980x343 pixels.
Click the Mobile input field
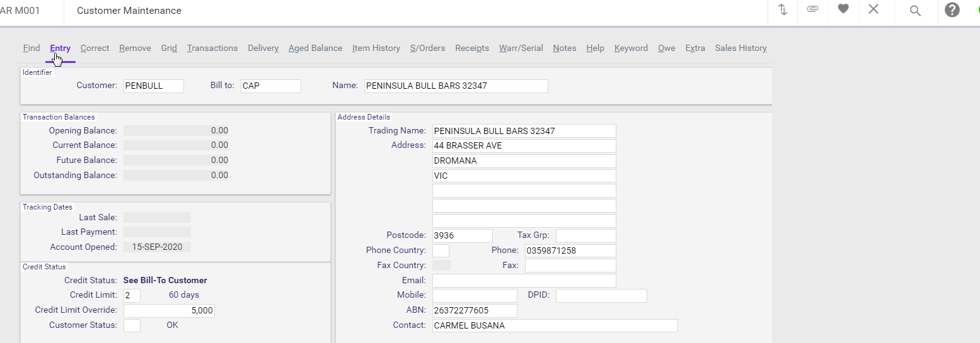[x=475, y=296]
